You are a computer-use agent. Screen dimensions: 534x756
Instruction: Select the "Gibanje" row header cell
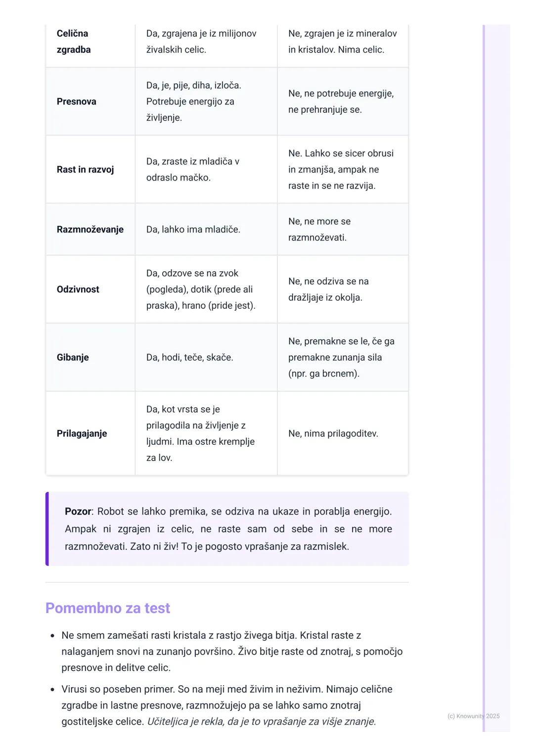[x=73, y=357]
